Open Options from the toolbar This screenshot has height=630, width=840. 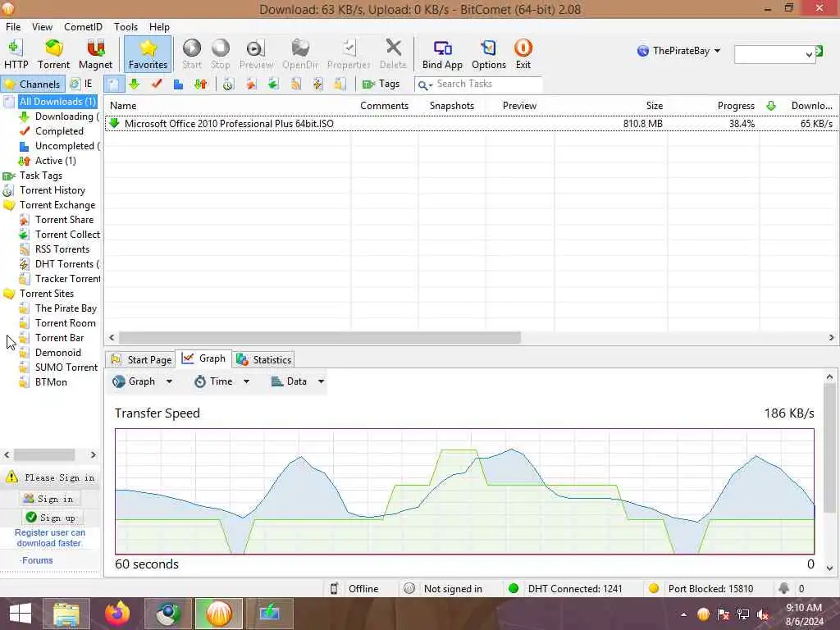pyautogui.click(x=489, y=54)
